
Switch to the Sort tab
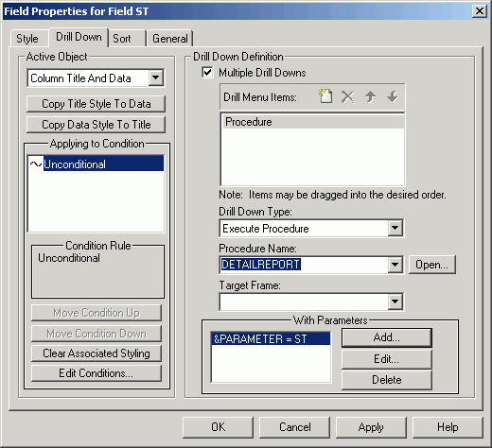(x=122, y=39)
